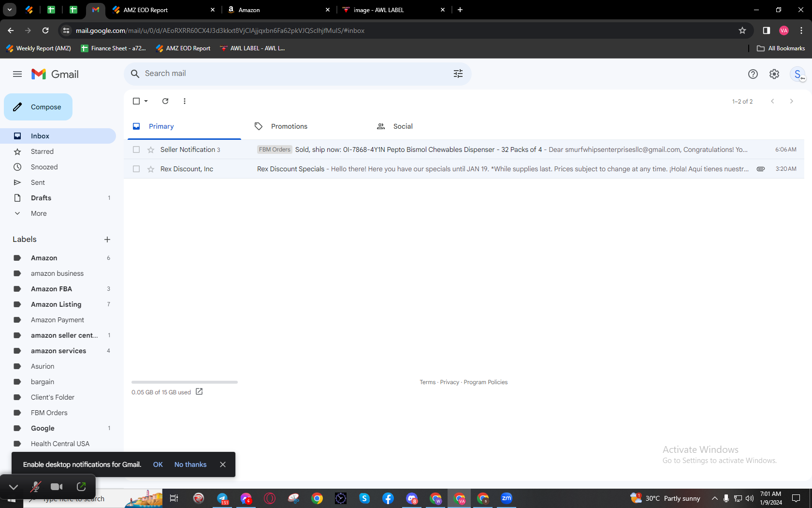Open Skype from taskbar
Screen dimensions: 812x508
tap(364, 498)
